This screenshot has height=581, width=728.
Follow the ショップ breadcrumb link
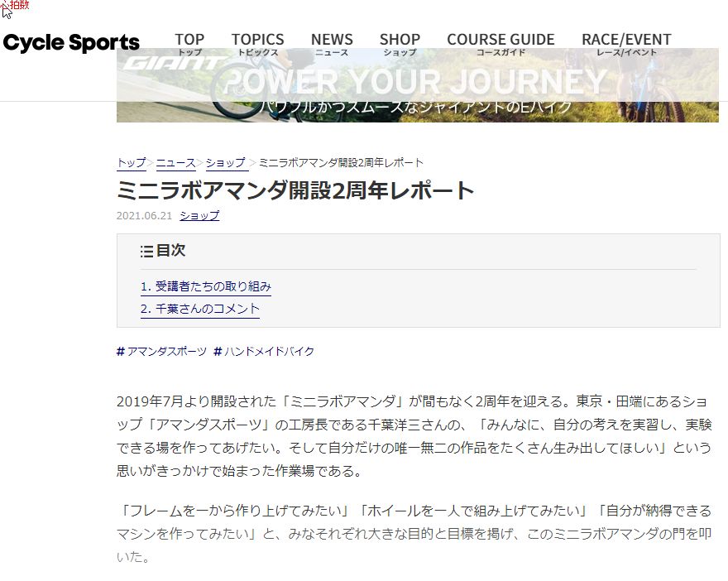[x=226, y=163]
